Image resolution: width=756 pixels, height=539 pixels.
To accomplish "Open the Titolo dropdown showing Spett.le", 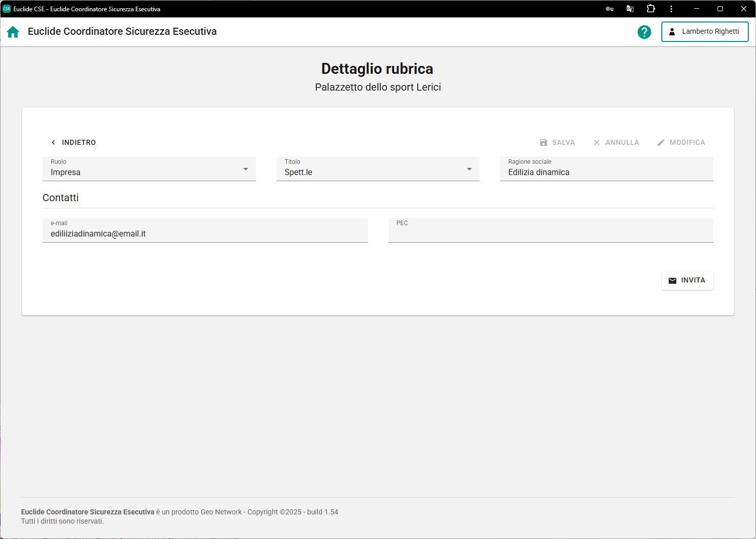I will (378, 169).
